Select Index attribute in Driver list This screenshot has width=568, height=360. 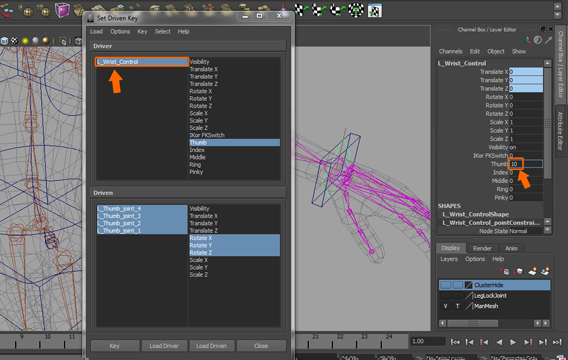[234, 150]
